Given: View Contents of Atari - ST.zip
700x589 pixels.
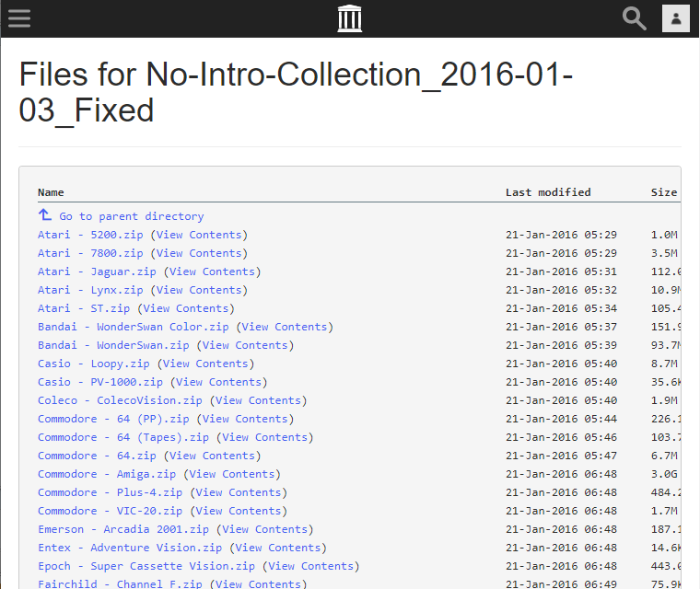Looking at the screenshot, I should [186, 308].
